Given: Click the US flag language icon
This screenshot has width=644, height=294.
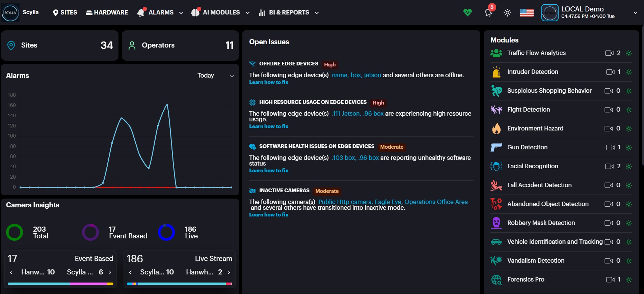Looking at the screenshot, I should tap(527, 13).
